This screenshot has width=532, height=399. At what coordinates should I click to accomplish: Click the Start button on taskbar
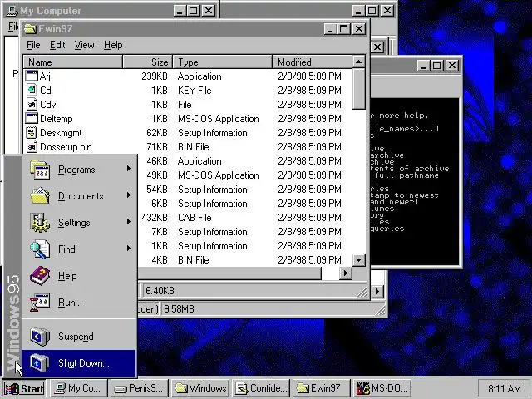pos(24,388)
